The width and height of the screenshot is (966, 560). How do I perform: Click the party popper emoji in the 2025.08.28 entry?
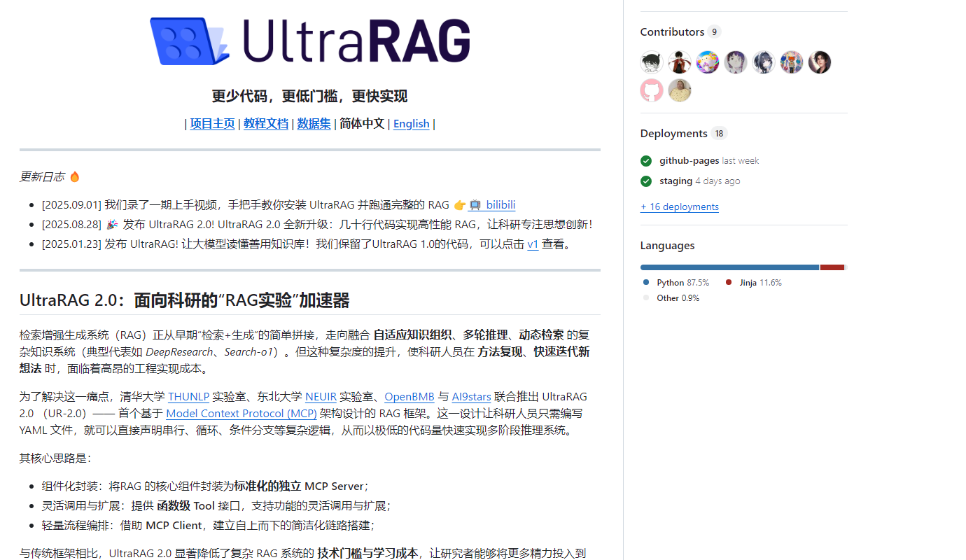[x=111, y=225]
